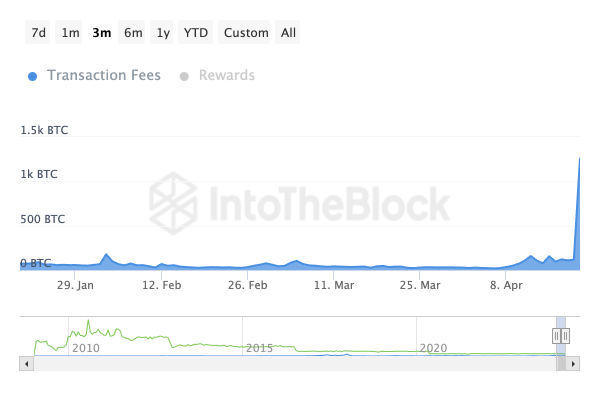Click the navigator scrollbar right arrow
Image resolution: width=600 pixels, height=400 pixels.
574,364
